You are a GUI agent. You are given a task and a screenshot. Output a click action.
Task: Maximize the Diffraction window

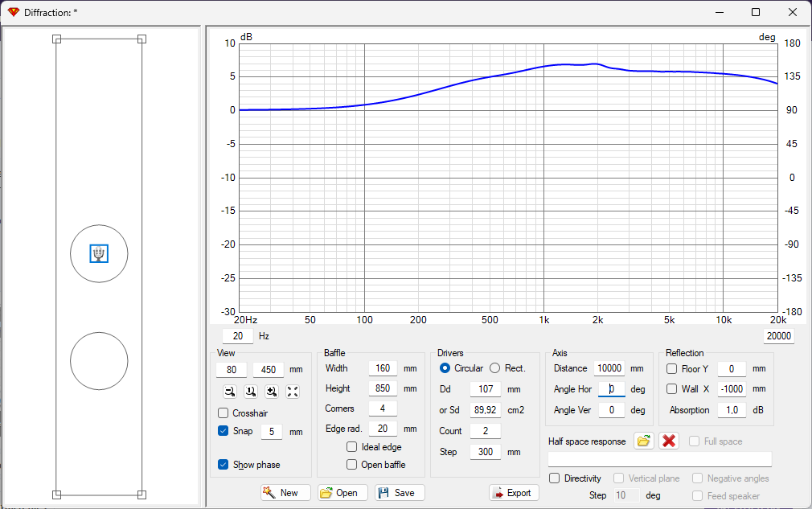pos(756,12)
